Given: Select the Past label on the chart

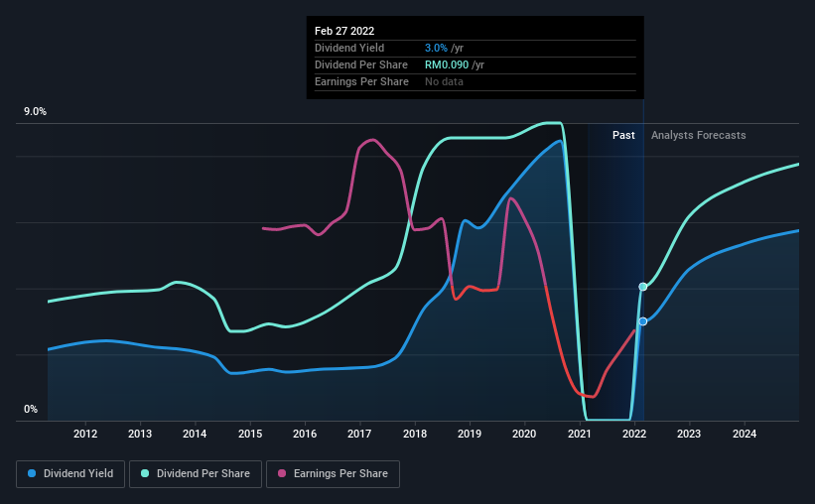Looking at the screenshot, I should point(623,135).
